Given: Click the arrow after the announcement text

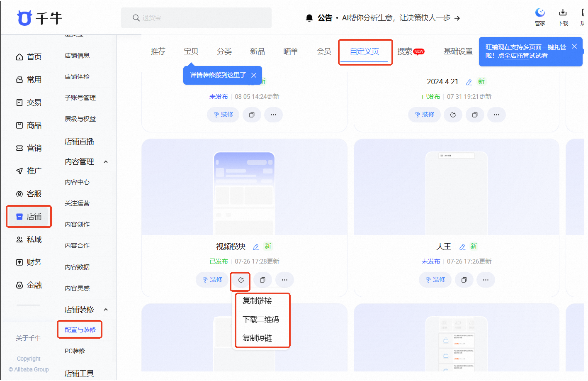Looking at the screenshot, I should click(x=457, y=18).
